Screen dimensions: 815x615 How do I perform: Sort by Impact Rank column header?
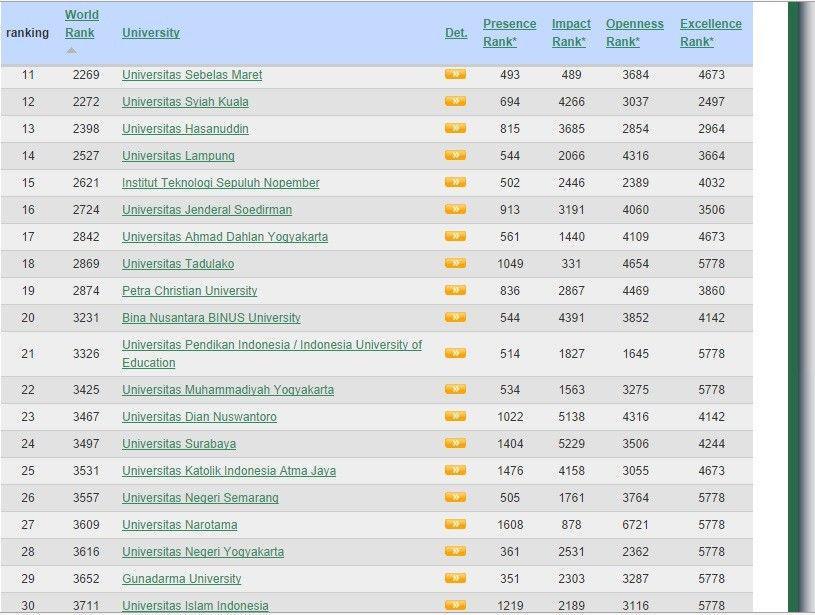[571, 33]
